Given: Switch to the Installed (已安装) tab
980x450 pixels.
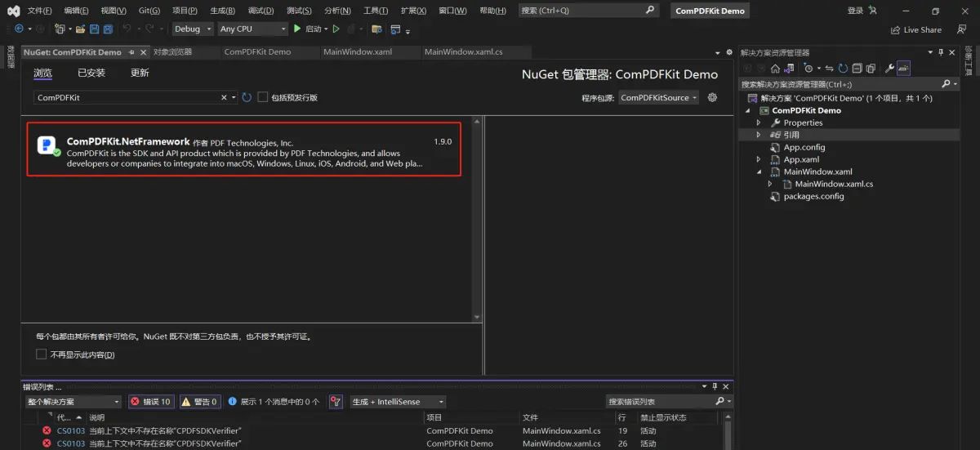Looking at the screenshot, I should coord(91,73).
